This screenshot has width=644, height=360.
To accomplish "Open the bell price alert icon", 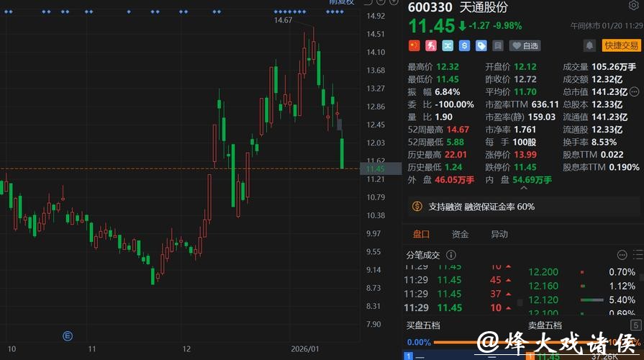I will 589,45.
